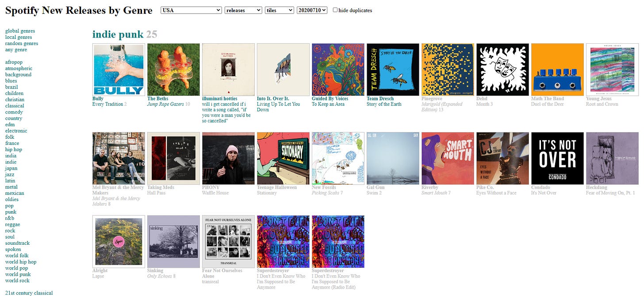Open the tiles view dropdown
This screenshot has height=296, width=644.
click(x=280, y=10)
